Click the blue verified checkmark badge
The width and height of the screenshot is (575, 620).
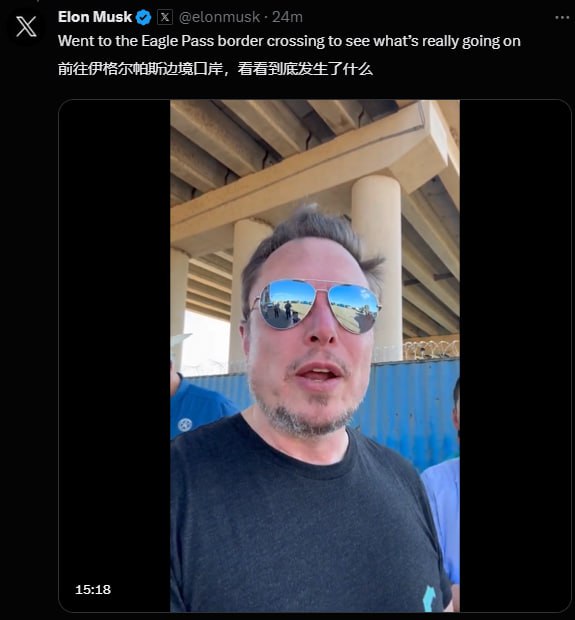tap(143, 17)
